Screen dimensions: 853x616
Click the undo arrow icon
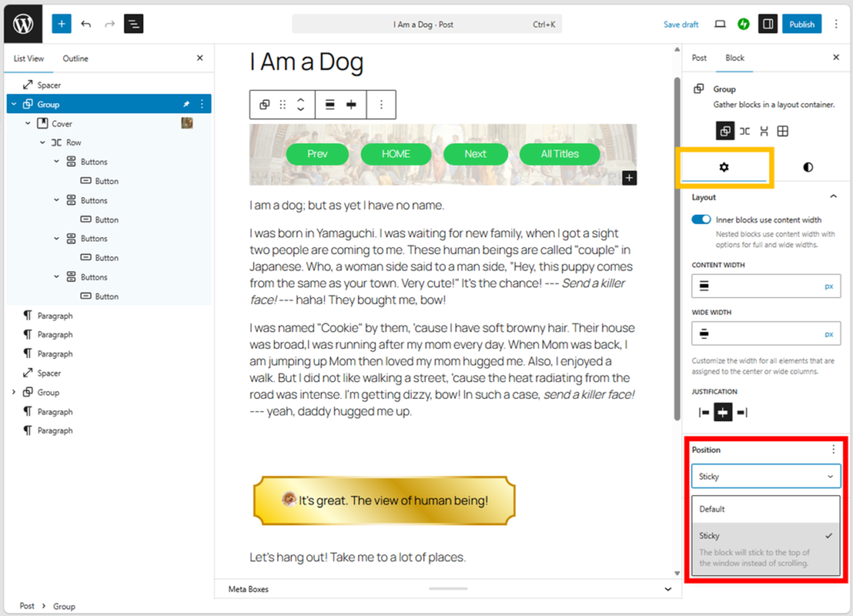(x=86, y=24)
